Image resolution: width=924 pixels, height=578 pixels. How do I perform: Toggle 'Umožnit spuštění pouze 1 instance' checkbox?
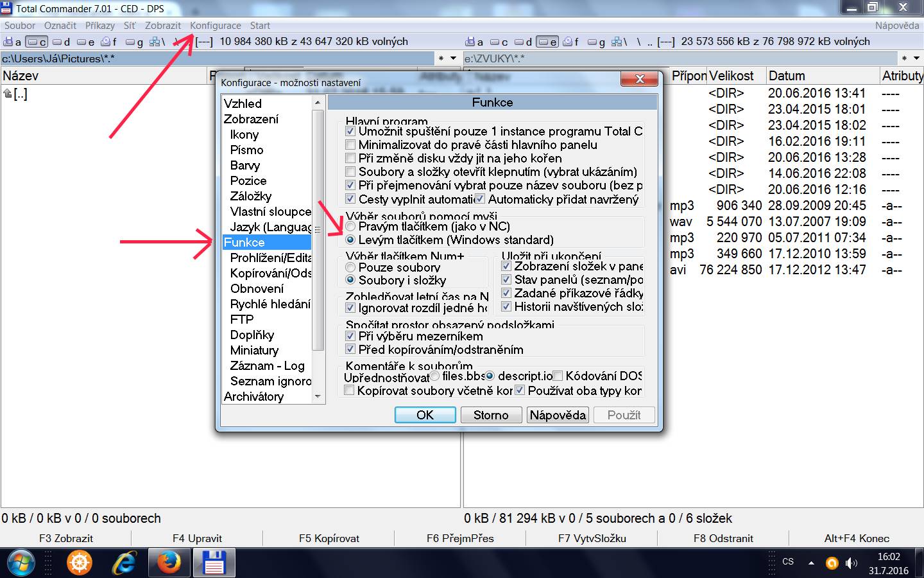pyautogui.click(x=350, y=131)
